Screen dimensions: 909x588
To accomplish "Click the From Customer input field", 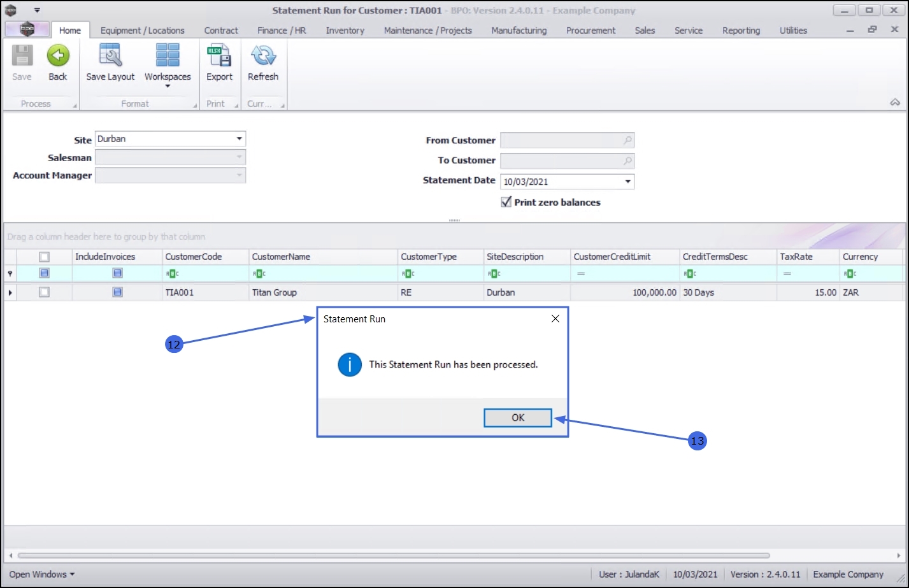I will (567, 141).
